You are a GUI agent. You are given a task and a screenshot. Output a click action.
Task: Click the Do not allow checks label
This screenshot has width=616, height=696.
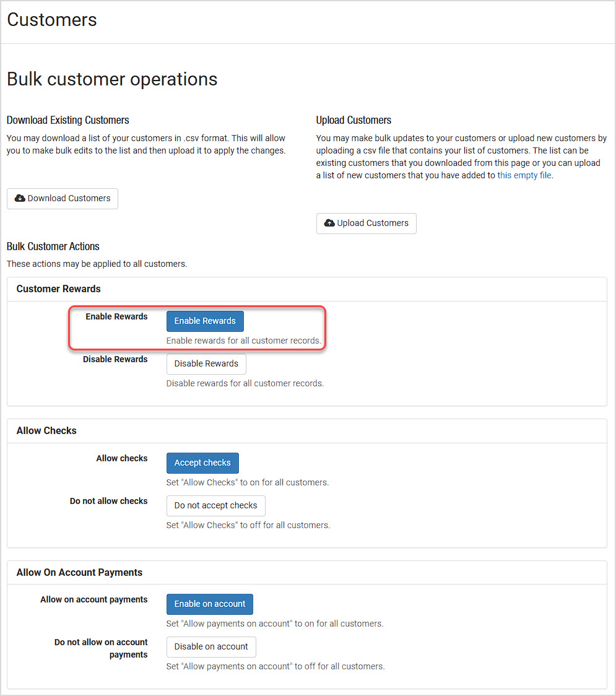[x=109, y=501]
